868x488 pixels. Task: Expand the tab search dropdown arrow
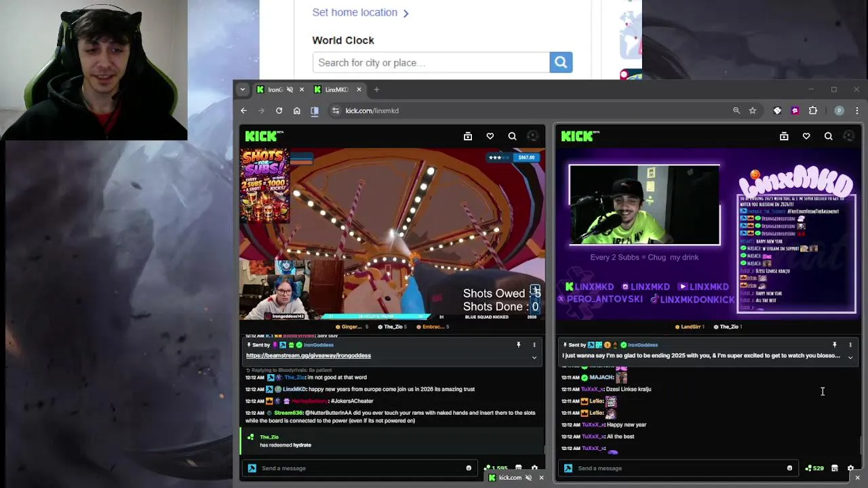tap(243, 89)
